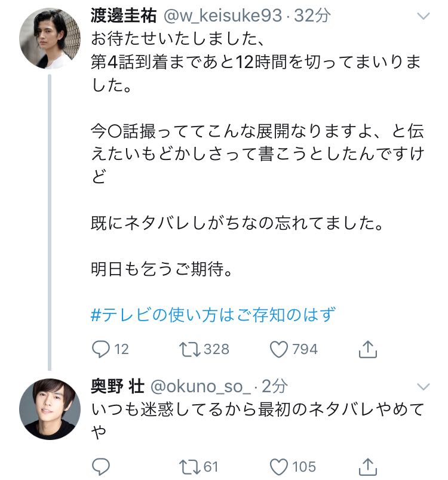Image resolution: width=448 pixels, height=480 pixels.
Task: Expand the chevron menu on 奥野 壮's tweet
Action: click(x=424, y=385)
